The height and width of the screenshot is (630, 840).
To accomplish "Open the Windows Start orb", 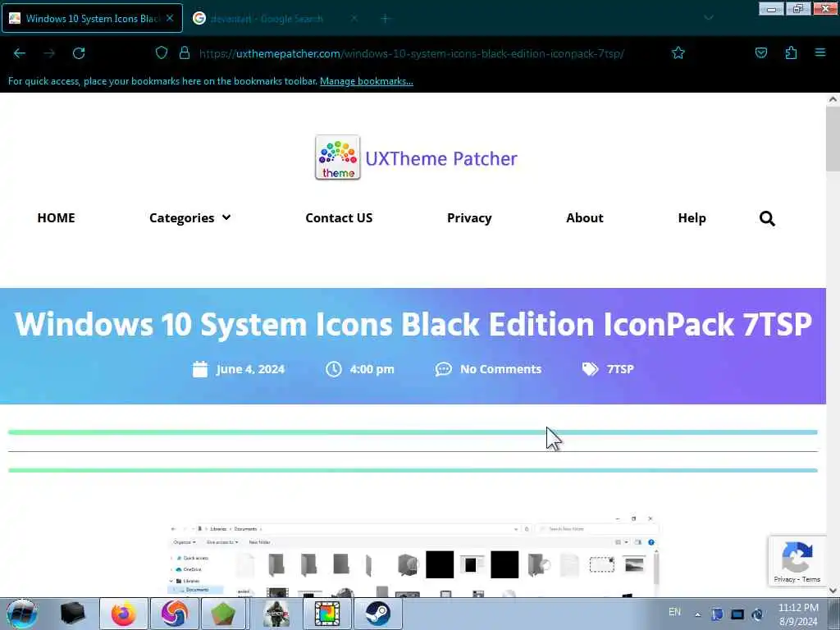I will (21, 614).
